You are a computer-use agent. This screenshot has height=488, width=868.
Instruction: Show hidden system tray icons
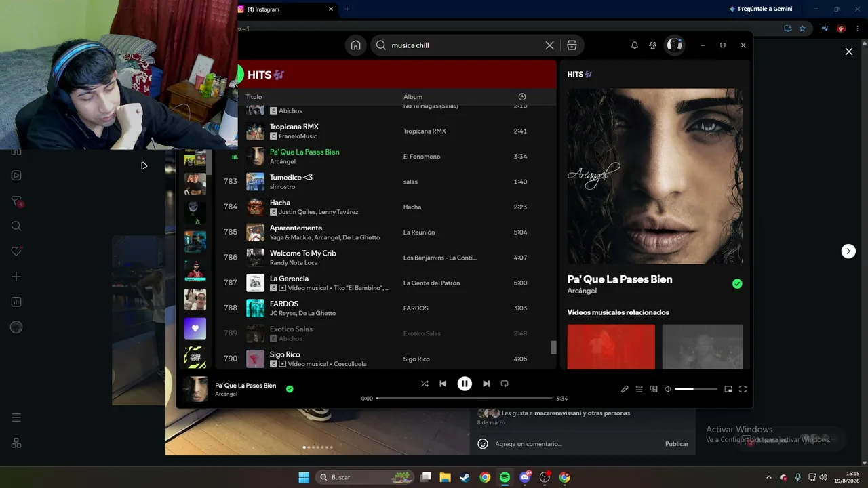coord(768,477)
